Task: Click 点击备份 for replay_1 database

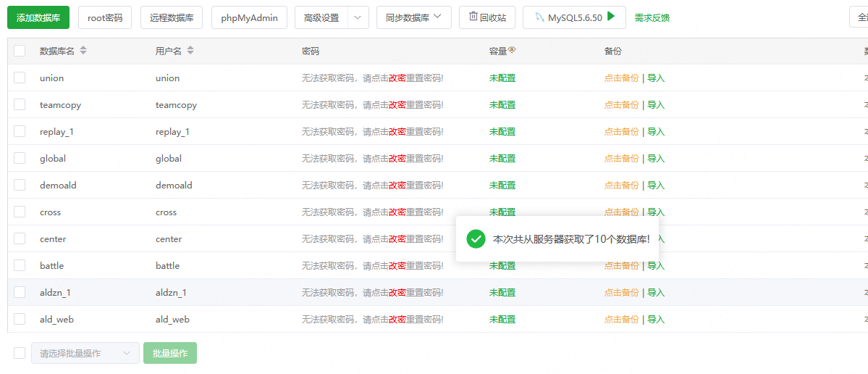Action: (x=621, y=132)
